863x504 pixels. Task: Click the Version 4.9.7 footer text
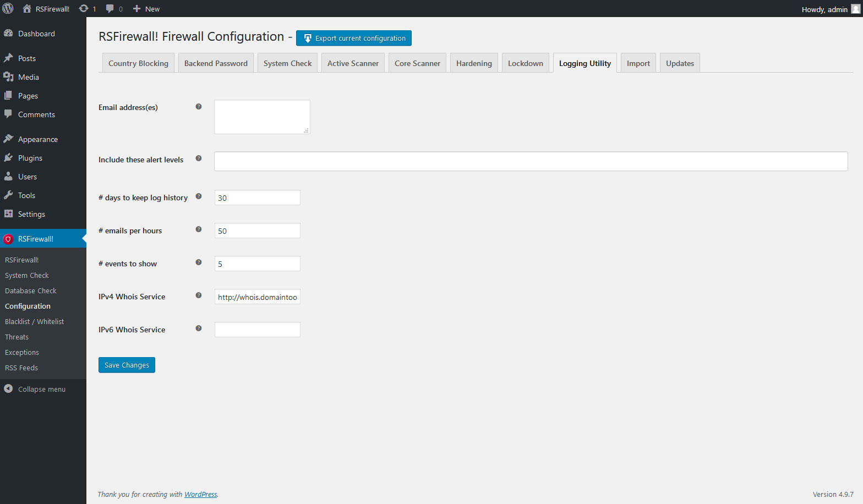pos(833,494)
